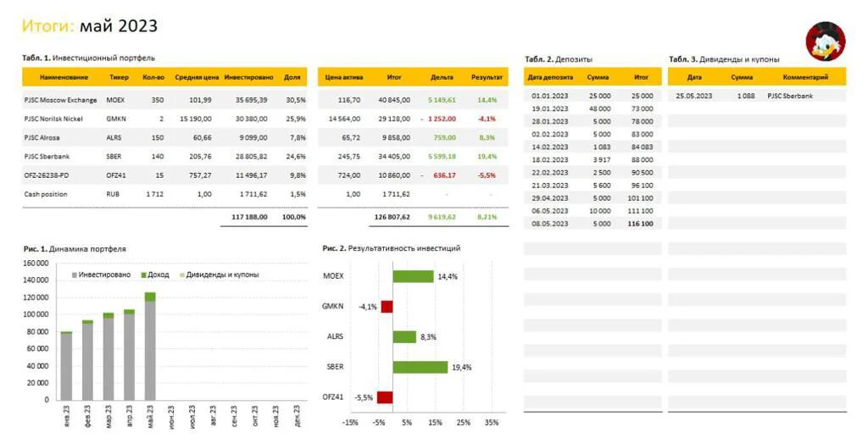Click overall result 8,21%
The width and height of the screenshot is (868, 444).
pyautogui.click(x=487, y=217)
